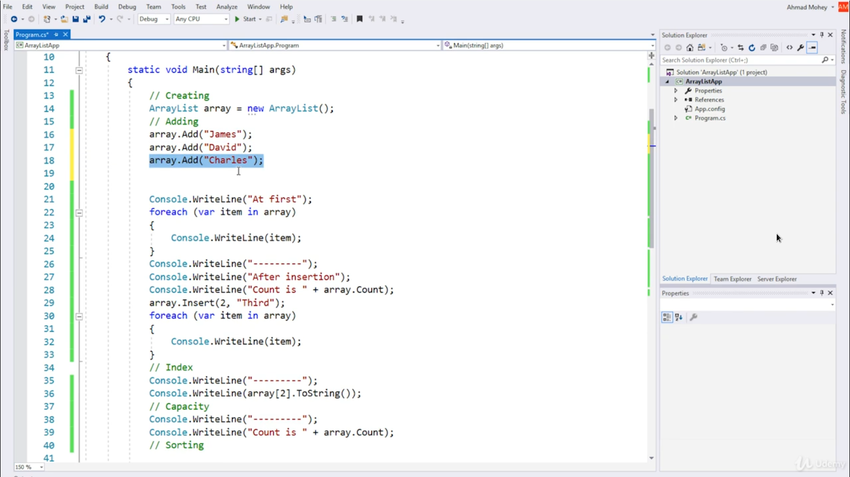Expand the Program.cs node in tree
The height and width of the screenshot is (477, 850).
(676, 118)
